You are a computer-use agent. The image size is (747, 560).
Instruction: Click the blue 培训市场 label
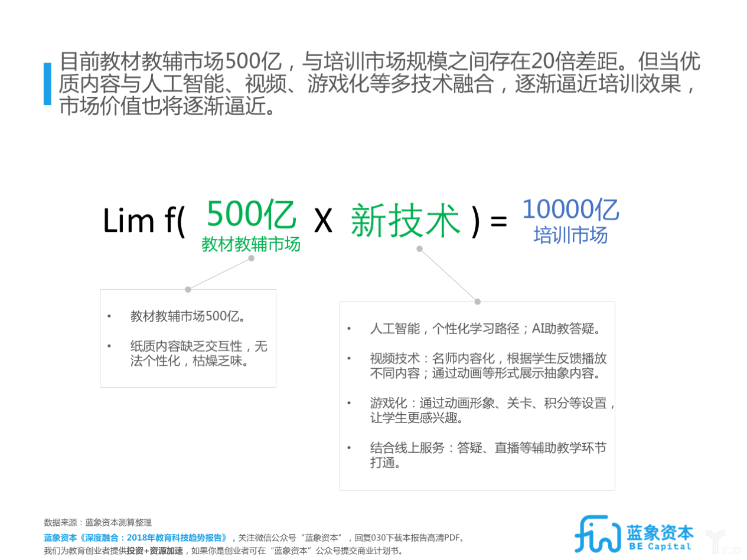point(570,236)
